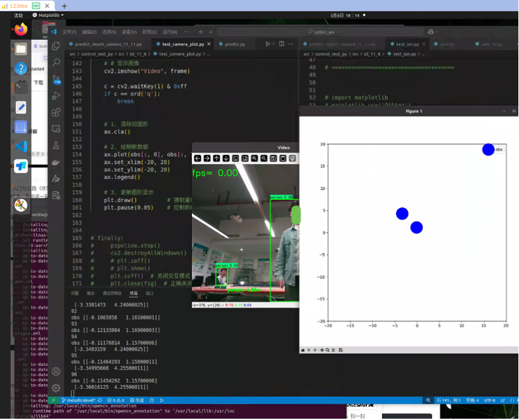Screen dimensions: 519x420
Task: Open the Extensions view in activity bar
Action: tap(56, 112)
